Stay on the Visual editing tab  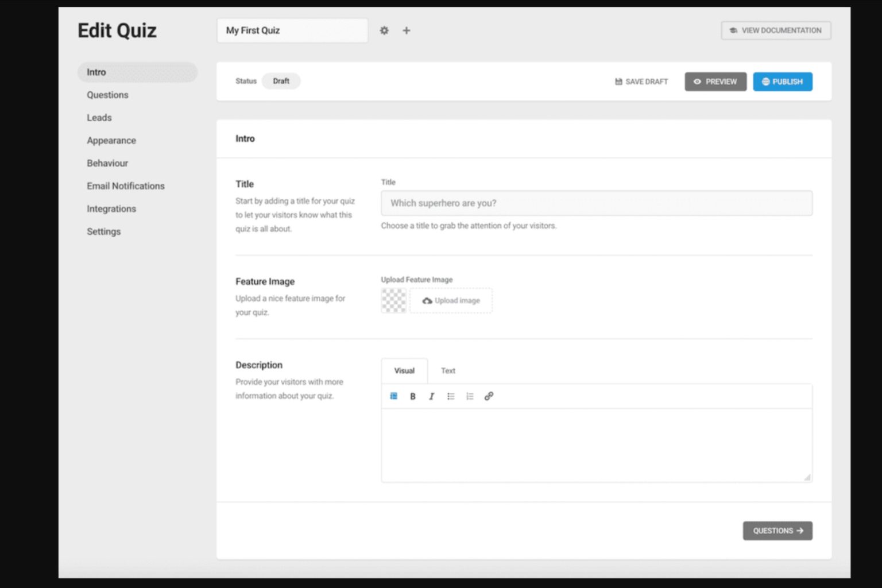pyautogui.click(x=404, y=370)
